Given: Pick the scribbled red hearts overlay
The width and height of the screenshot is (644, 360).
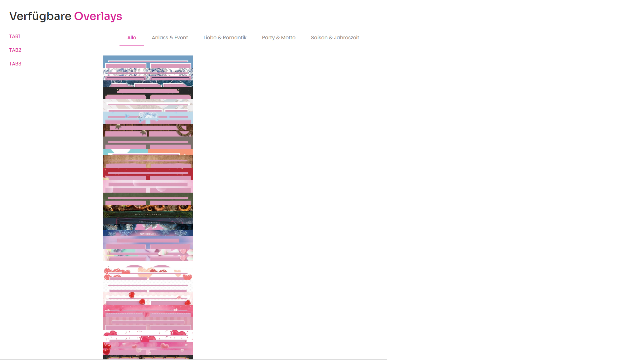Looking at the screenshot, I should (x=148, y=273).
